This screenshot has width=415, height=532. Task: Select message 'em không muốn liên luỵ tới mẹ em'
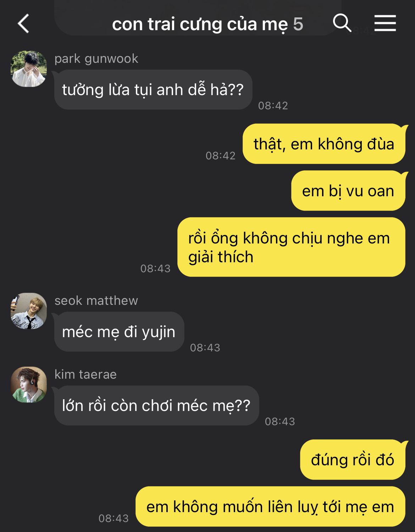[x=270, y=506]
